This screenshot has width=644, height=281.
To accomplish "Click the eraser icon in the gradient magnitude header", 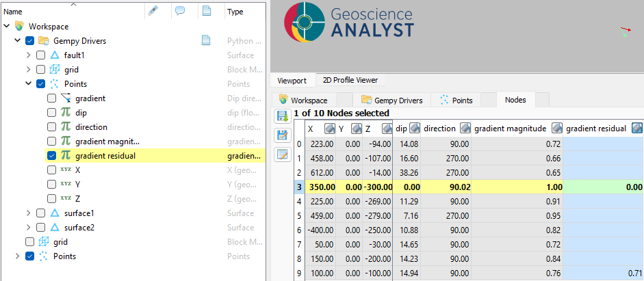I will tap(556, 129).
